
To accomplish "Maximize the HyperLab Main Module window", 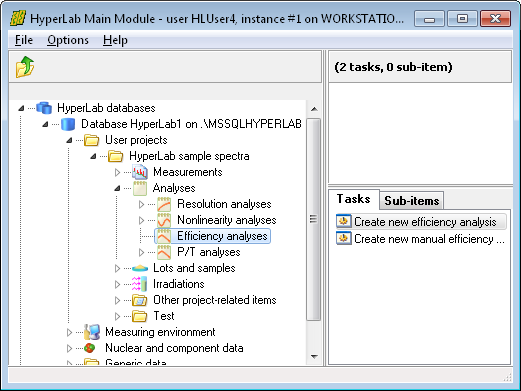I will [x=462, y=19].
